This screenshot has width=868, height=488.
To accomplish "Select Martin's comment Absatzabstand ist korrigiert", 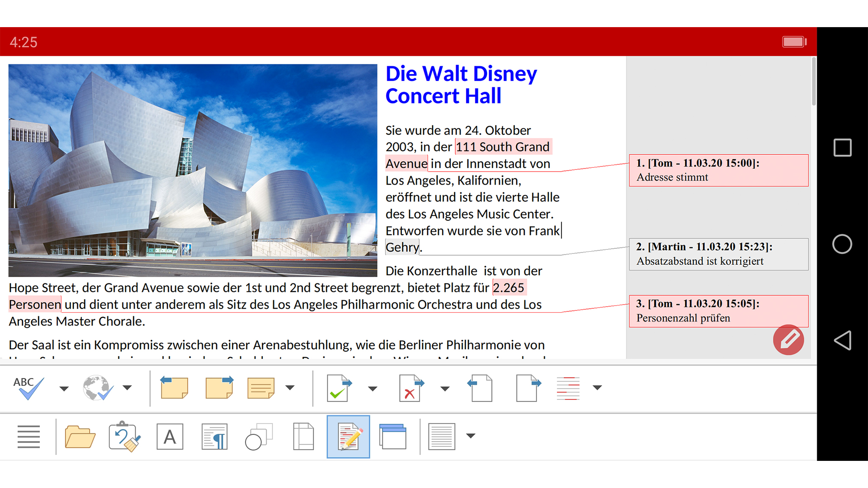I will (x=719, y=254).
